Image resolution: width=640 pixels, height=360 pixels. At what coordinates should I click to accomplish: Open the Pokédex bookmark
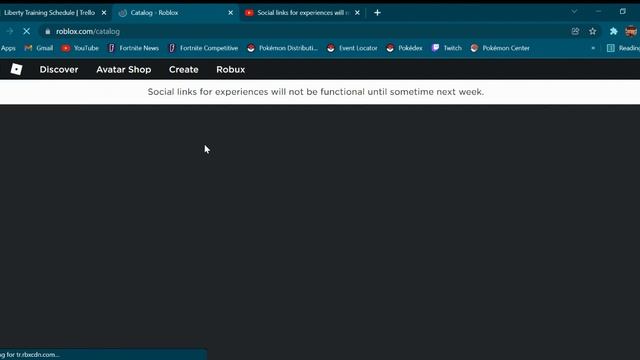[404, 48]
